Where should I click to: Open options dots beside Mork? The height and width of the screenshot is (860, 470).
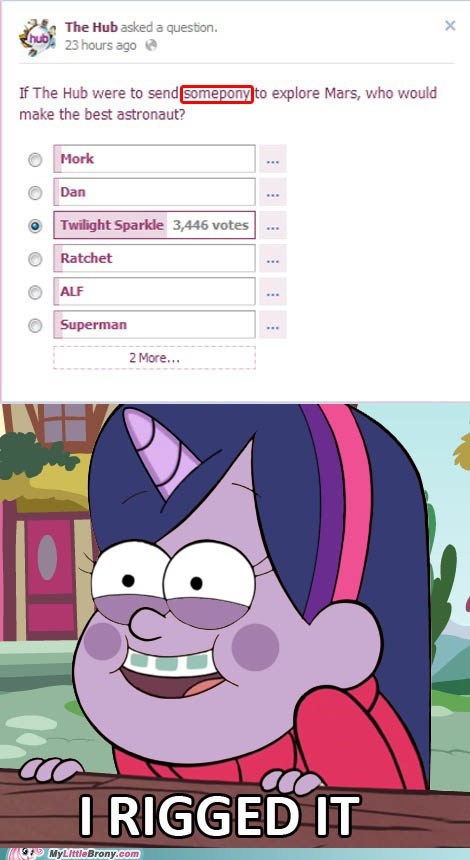click(x=273, y=159)
